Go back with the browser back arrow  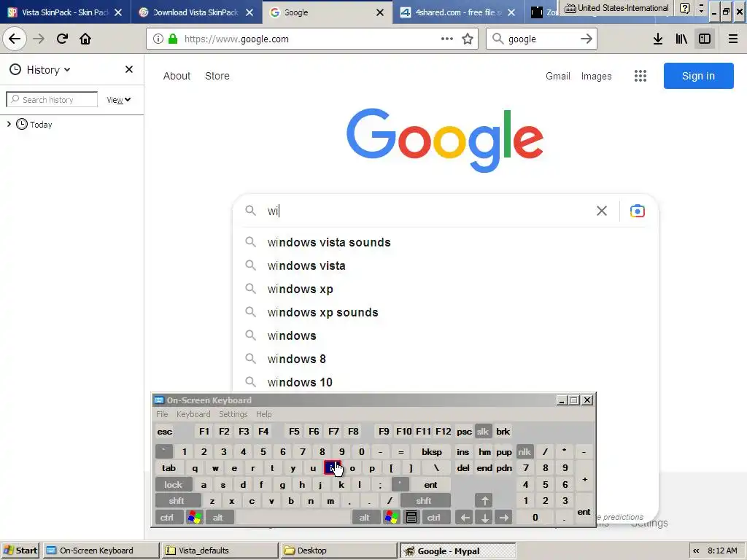pyautogui.click(x=15, y=39)
